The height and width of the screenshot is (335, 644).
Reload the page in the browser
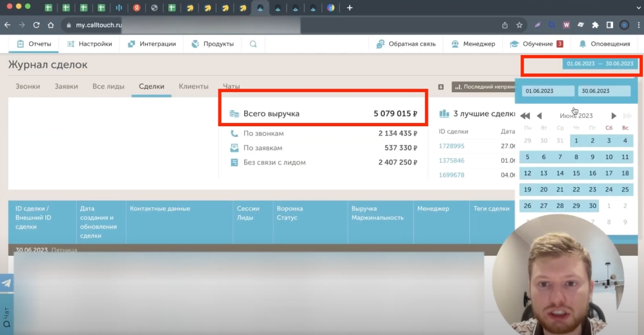tap(36, 25)
